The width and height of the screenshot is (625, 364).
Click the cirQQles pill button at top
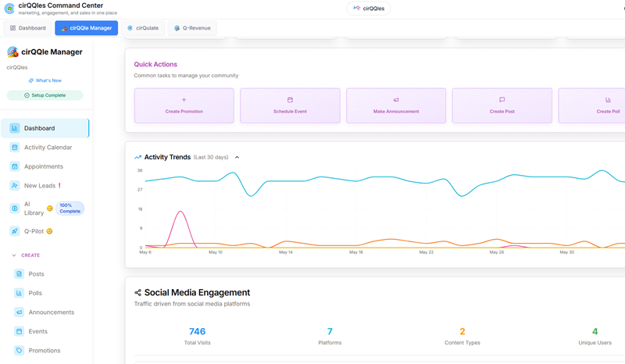pyautogui.click(x=369, y=9)
